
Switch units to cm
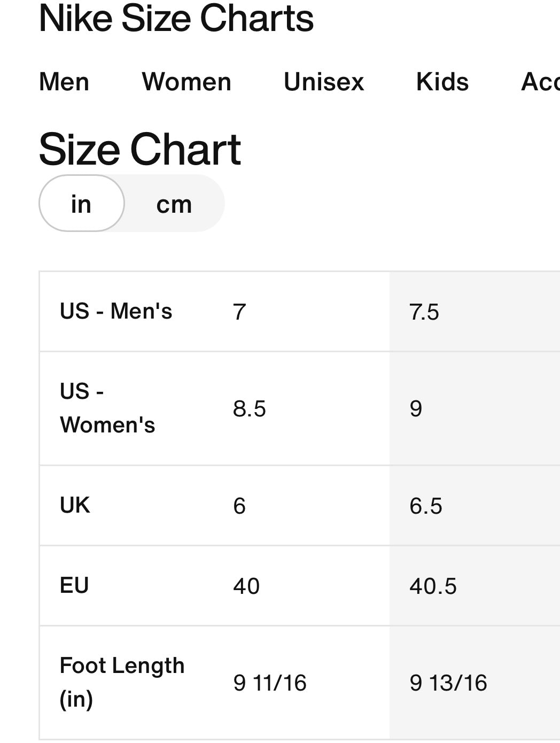pyautogui.click(x=174, y=204)
